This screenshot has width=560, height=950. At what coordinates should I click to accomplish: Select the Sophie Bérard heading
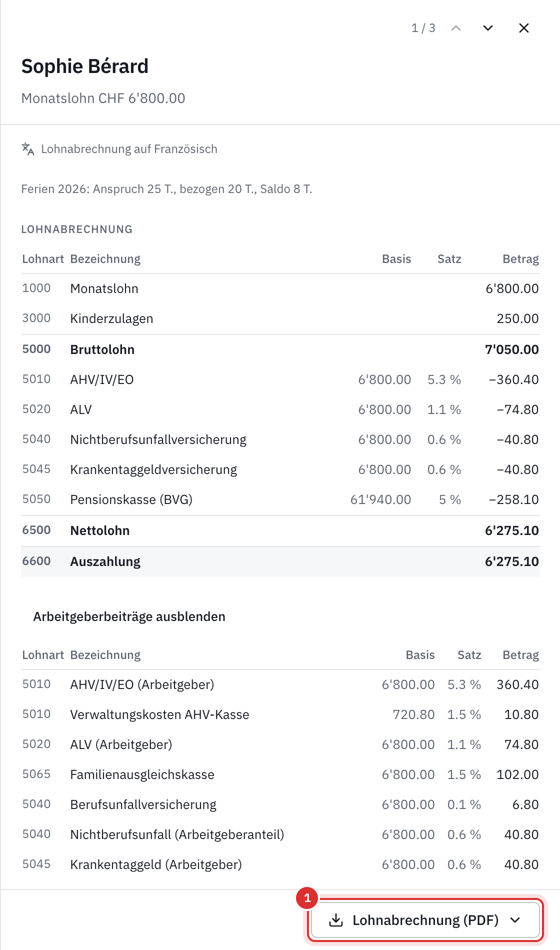(x=85, y=66)
